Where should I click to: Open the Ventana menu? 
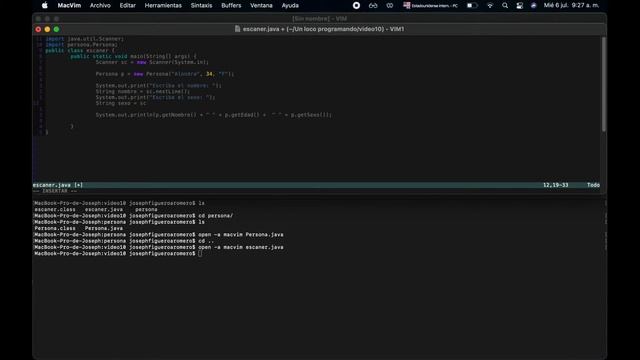point(261,5)
